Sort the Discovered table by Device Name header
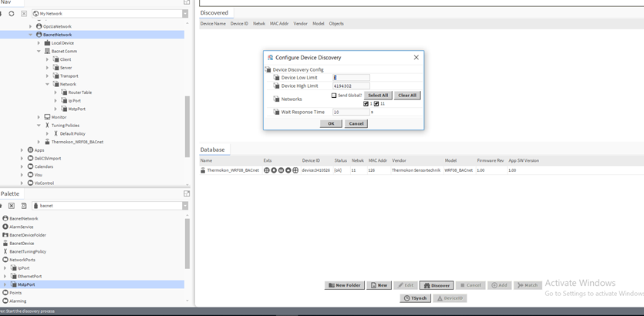The width and height of the screenshot is (644, 316). [213, 24]
